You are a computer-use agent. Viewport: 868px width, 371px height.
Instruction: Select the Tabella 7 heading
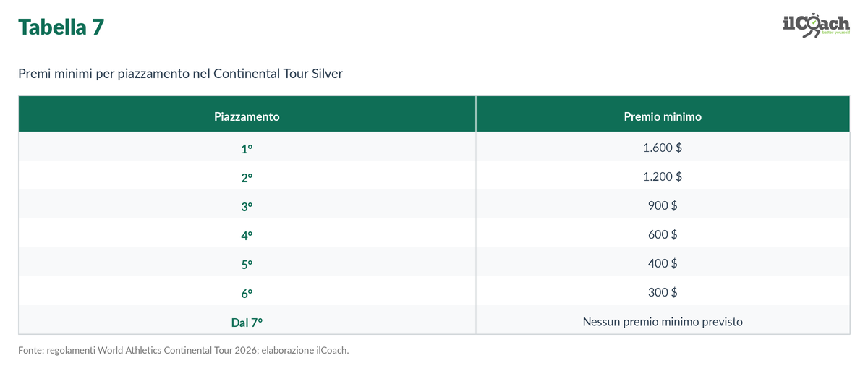[61, 27]
